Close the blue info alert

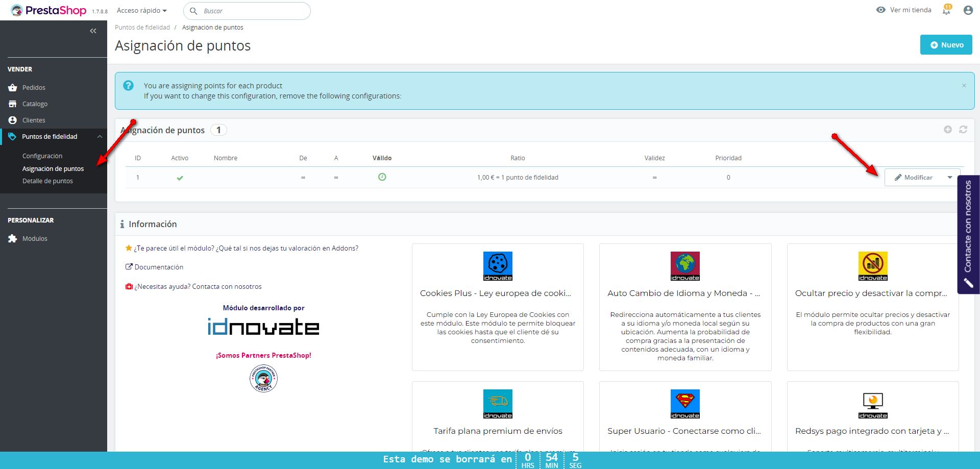click(x=964, y=86)
